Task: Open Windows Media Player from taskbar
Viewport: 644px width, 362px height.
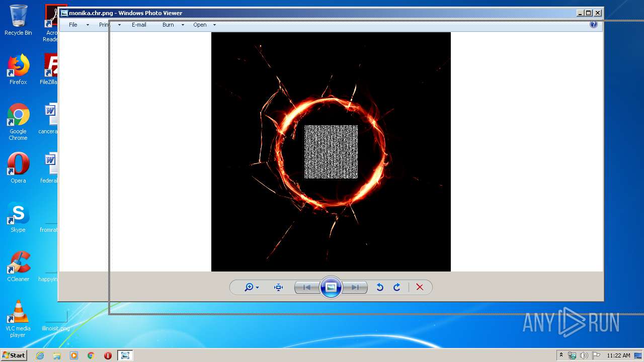Action: coord(74,355)
